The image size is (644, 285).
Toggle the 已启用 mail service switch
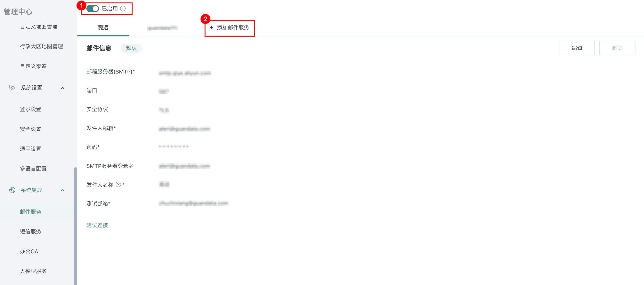tap(92, 9)
